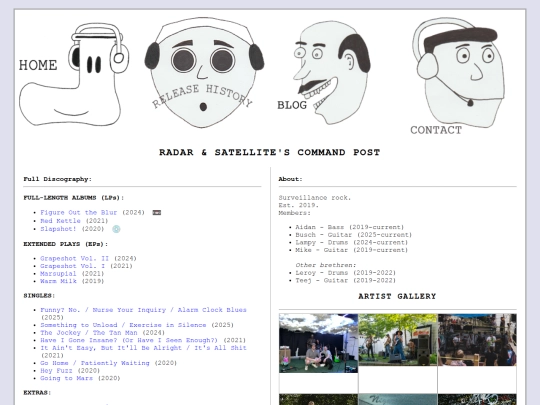Open Figure Out the Blur album link
This screenshot has width=540, height=405.
(79, 212)
